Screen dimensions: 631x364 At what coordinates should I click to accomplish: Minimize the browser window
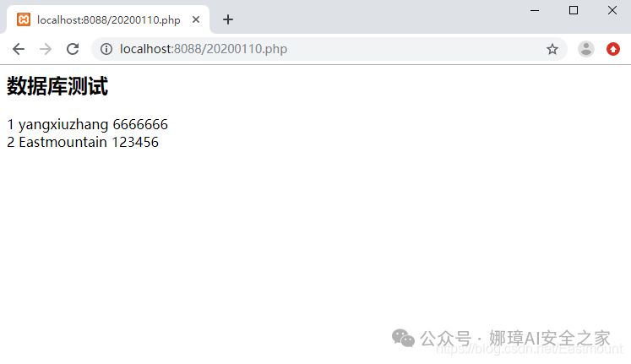click(x=535, y=10)
